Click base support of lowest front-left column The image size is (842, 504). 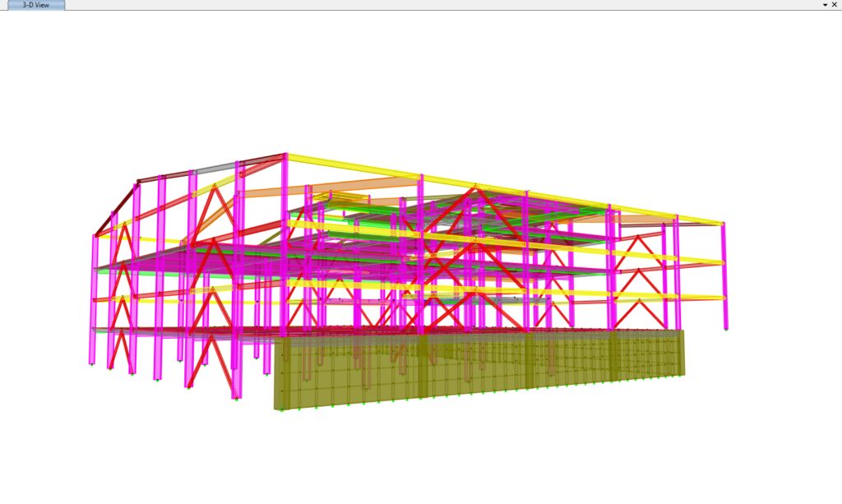tap(236, 398)
